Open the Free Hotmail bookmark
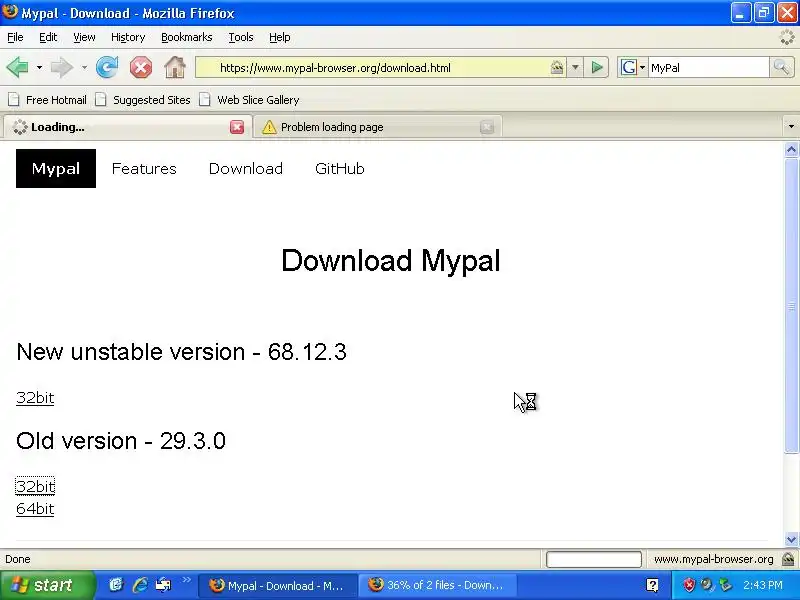This screenshot has height=600, width=800. (47, 100)
